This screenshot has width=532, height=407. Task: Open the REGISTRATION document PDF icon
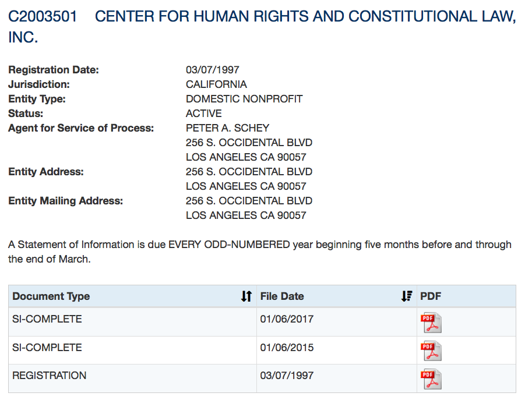(x=431, y=378)
